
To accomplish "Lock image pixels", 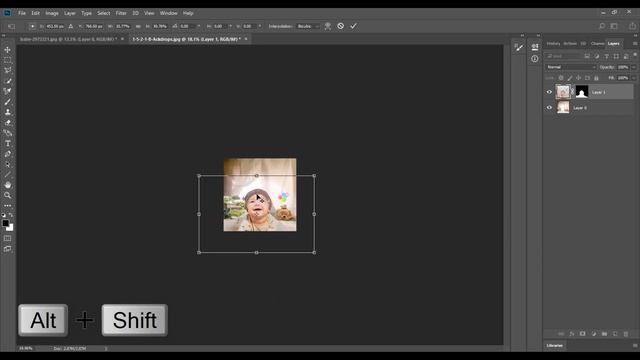I will [570, 78].
